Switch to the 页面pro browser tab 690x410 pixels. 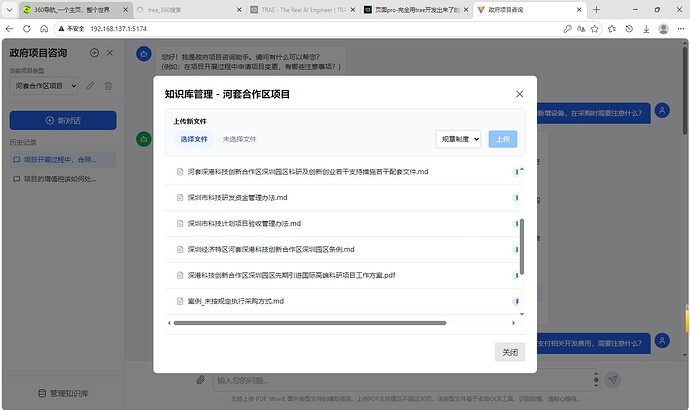point(416,10)
